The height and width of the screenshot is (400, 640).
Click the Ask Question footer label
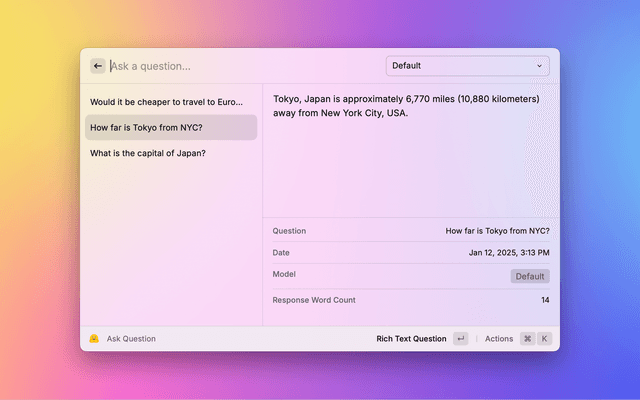[x=131, y=339]
